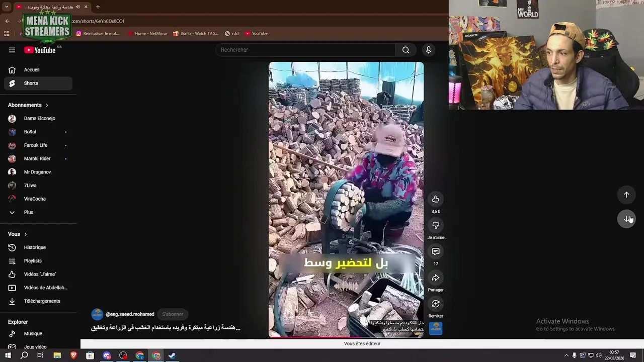Mute the tab via speaker icon
The height and width of the screenshot is (362, 644).
point(77,7)
